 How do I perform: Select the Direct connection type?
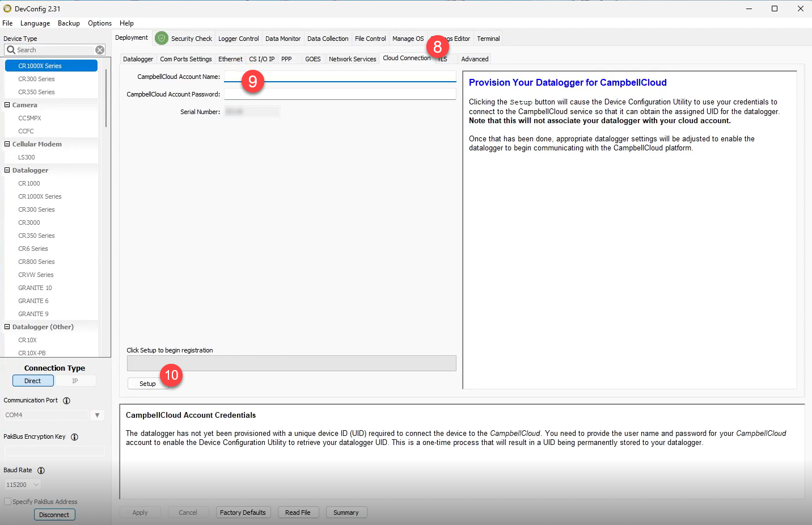(33, 381)
